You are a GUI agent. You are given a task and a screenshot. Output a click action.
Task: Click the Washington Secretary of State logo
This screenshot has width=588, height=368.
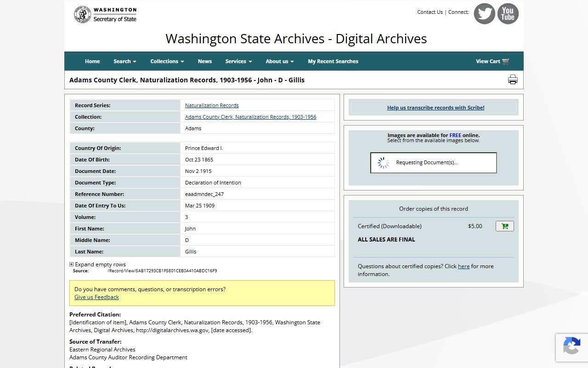[x=106, y=14]
